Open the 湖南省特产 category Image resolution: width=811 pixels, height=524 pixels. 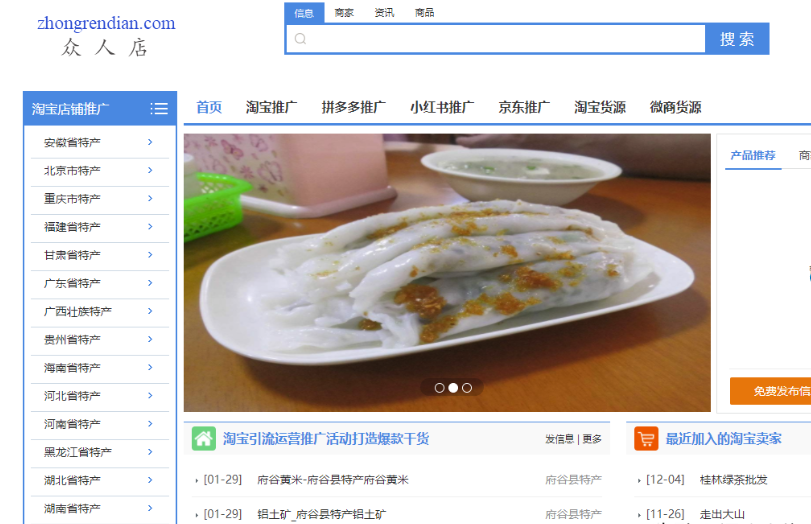coord(72,508)
